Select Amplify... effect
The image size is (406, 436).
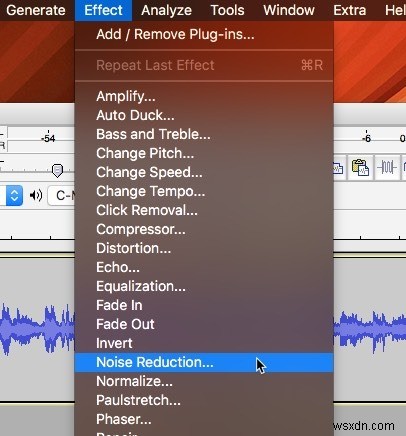point(204,96)
